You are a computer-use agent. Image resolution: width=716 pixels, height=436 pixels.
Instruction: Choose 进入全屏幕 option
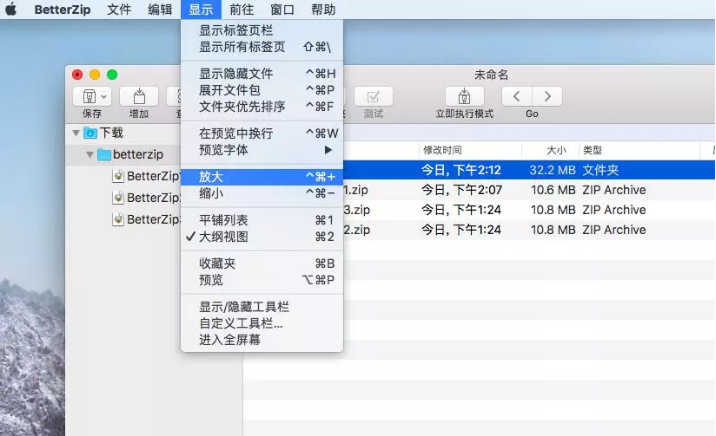[x=262, y=340]
